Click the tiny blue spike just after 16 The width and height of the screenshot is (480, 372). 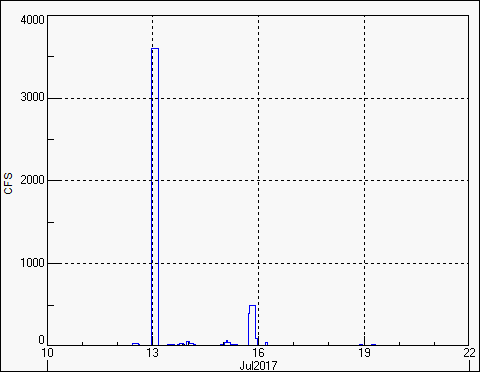click(266, 344)
